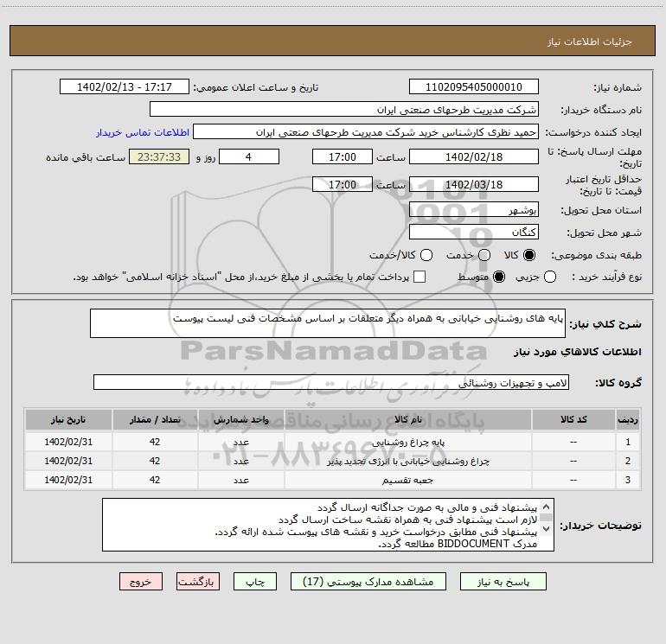The image size is (666, 644).
Task: Click the نام دستگاه خریدار field
Action: pyautogui.click(x=344, y=110)
